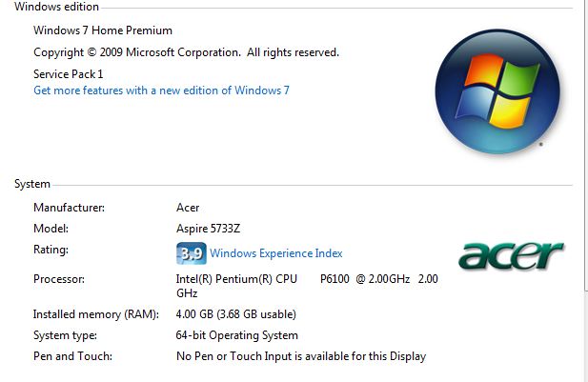Click the Intel Pentium P6100 processor value
The width and height of the screenshot is (588, 382).
[307, 286]
